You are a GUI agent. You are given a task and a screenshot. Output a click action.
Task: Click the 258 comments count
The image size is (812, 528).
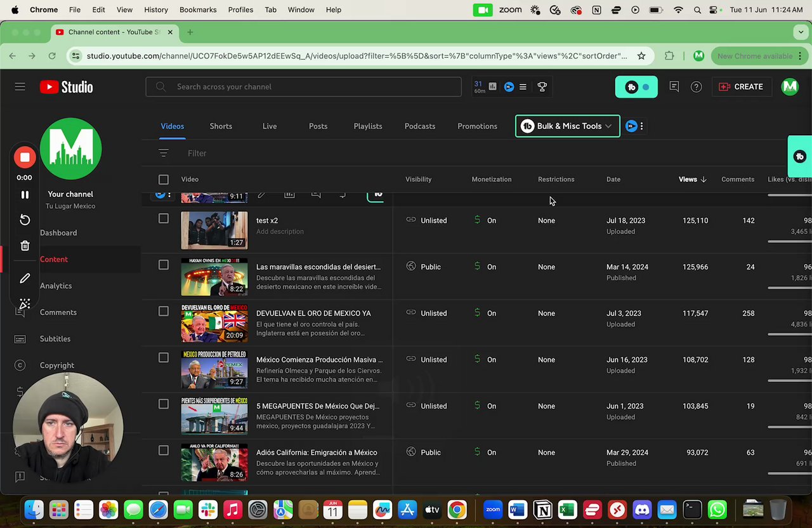(748, 313)
